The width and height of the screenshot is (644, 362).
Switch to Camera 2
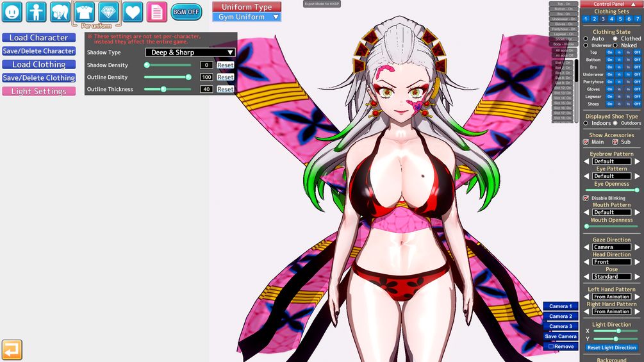click(x=560, y=317)
